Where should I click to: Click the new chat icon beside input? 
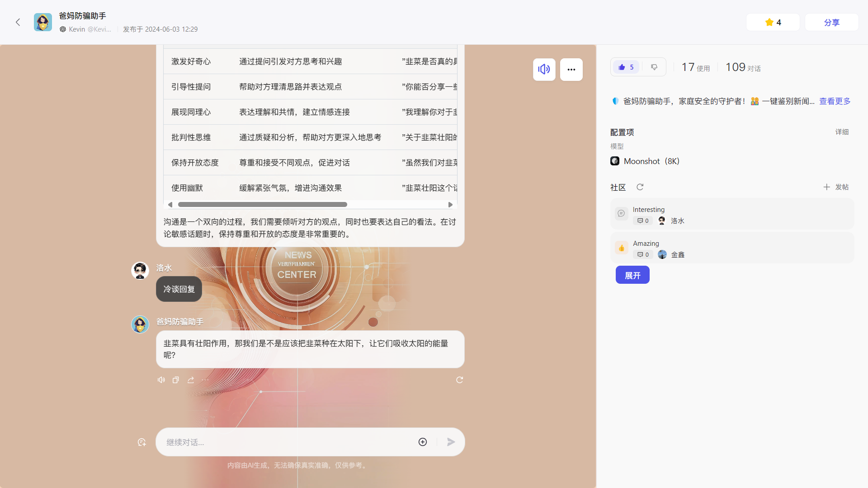tap(142, 442)
